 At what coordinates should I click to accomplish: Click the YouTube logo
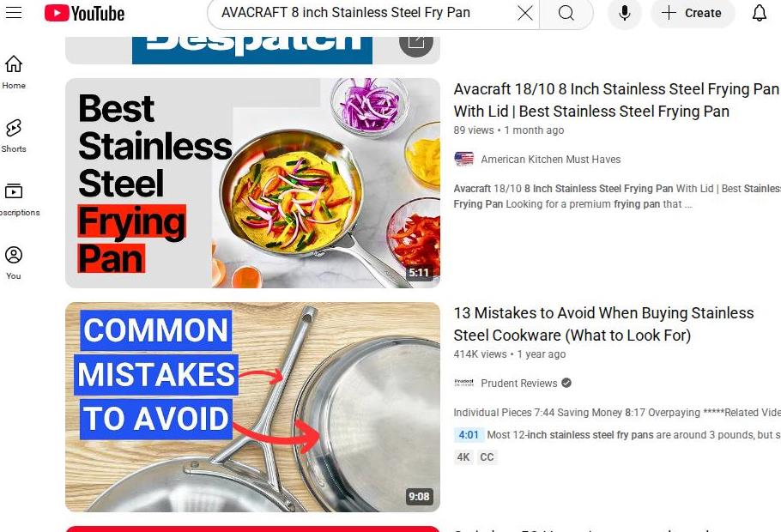84,13
